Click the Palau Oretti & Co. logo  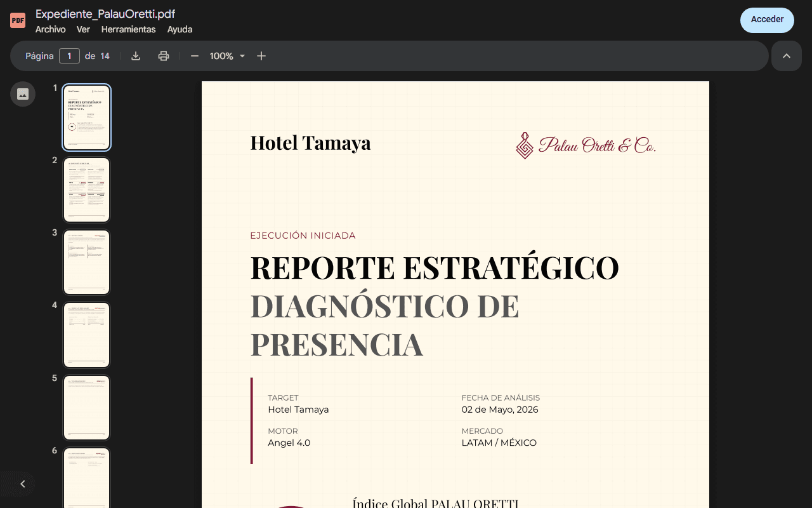[x=586, y=145]
